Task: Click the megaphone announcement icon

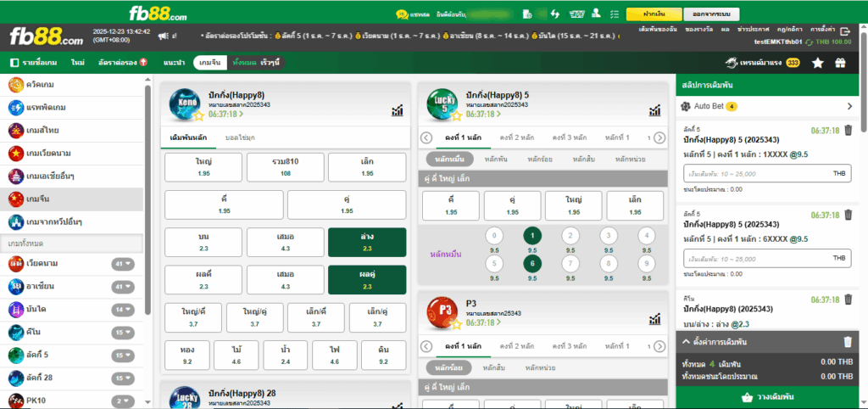Action: [163, 36]
